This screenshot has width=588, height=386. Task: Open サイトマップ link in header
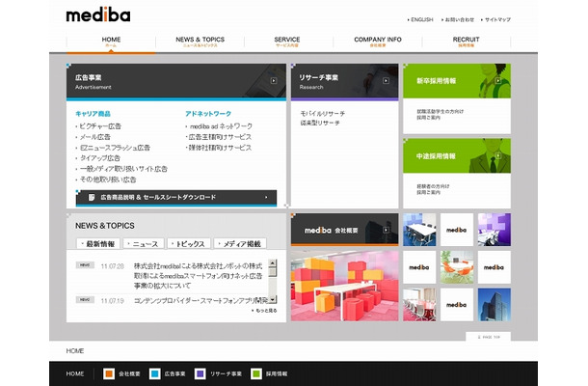(x=495, y=19)
